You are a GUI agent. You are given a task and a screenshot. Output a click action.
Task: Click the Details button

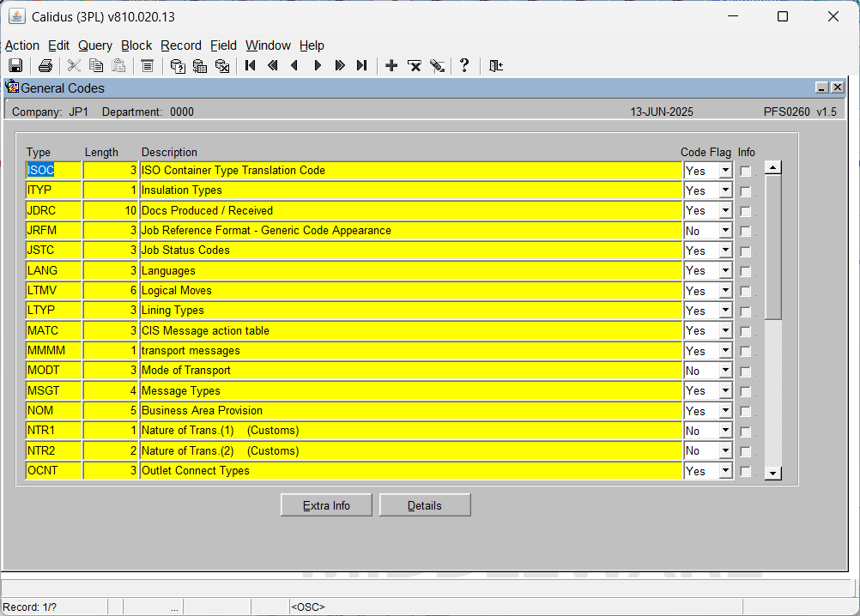pos(425,505)
